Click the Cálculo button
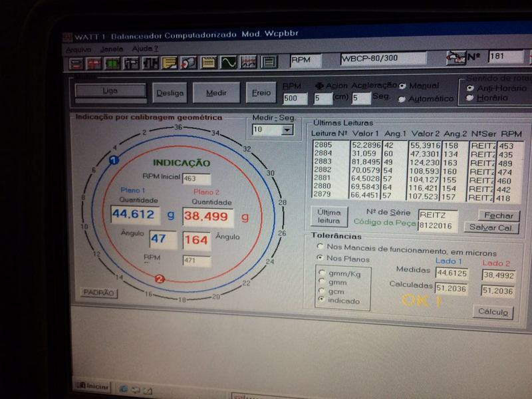The image size is (532, 399). pos(493,312)
